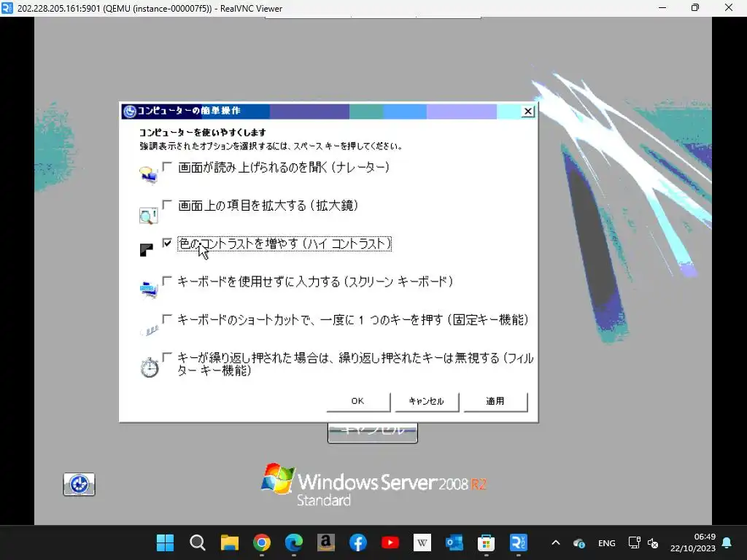747x560 pixels.
Task: Click the ENG language indicator
Action: click(x=606, y=542)
